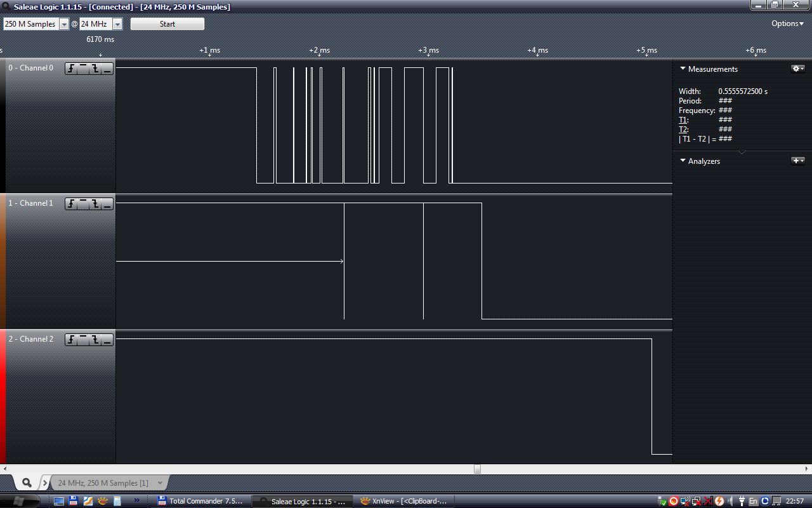Select the Channel 2 label

[x=30, y=339]
